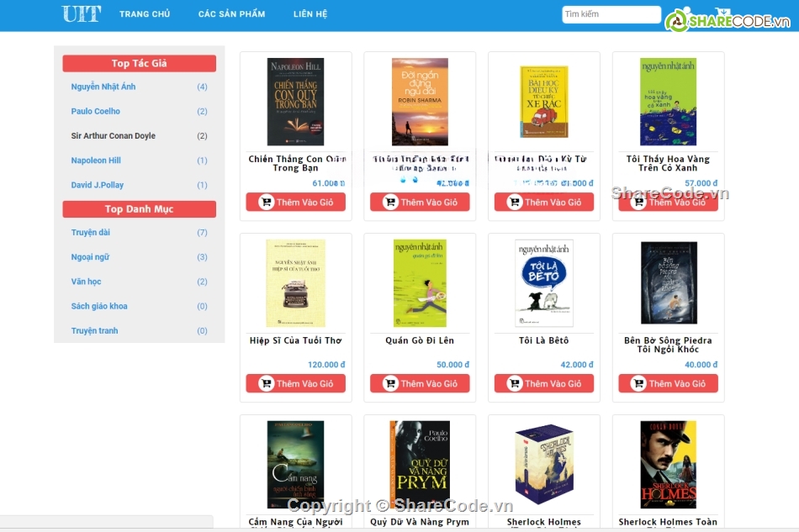
Task: Open Quỷ Dữ Và Nàng Prym cover
Action: click(x=420, y=464)
